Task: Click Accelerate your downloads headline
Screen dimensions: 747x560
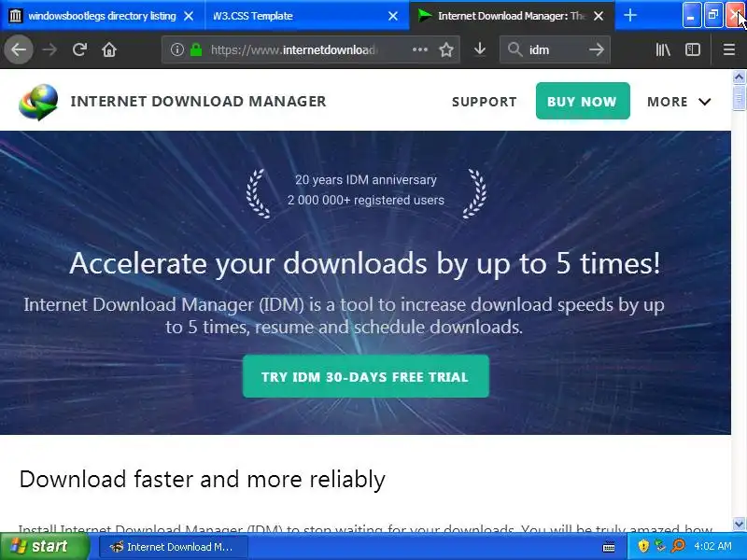Action: coord(365,263)
